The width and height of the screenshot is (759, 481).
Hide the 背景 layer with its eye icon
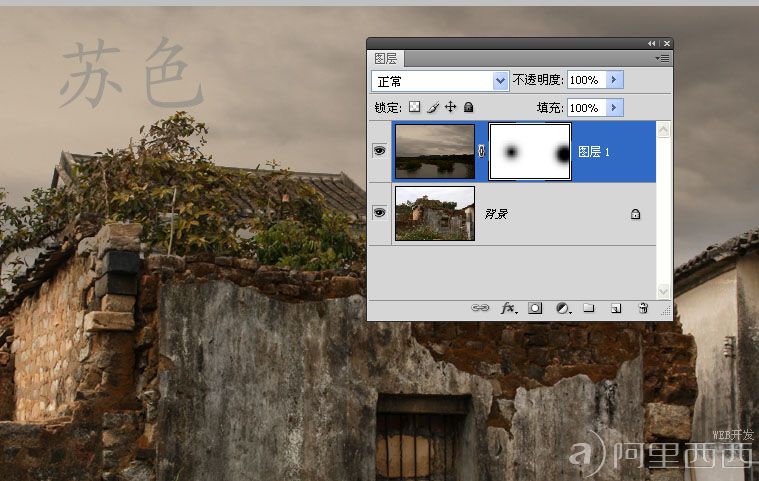coord(380,212)
